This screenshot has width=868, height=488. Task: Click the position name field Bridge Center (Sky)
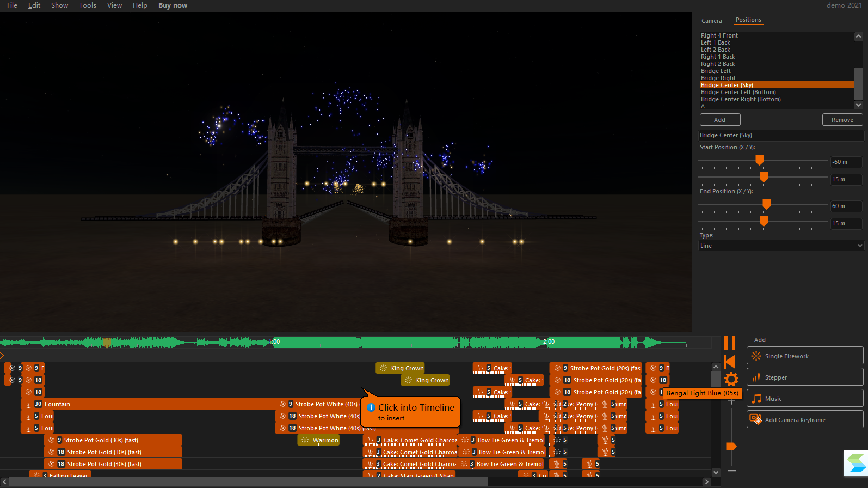coord(781,135)
